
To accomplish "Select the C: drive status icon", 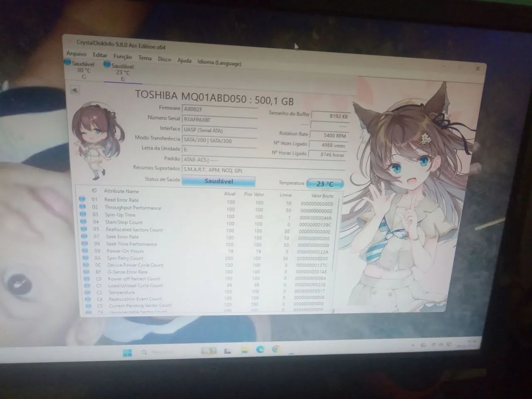I will coord(68,62).
